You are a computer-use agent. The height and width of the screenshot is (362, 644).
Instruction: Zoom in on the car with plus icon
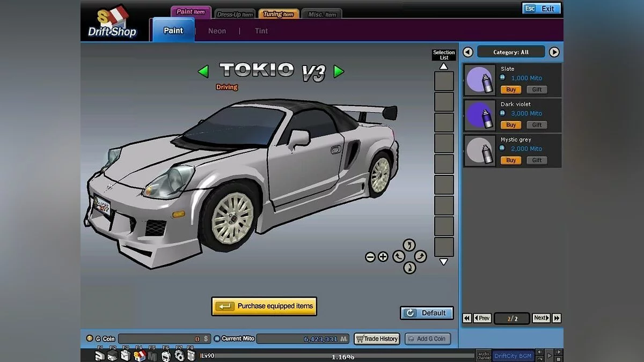[x=383, y=256]
